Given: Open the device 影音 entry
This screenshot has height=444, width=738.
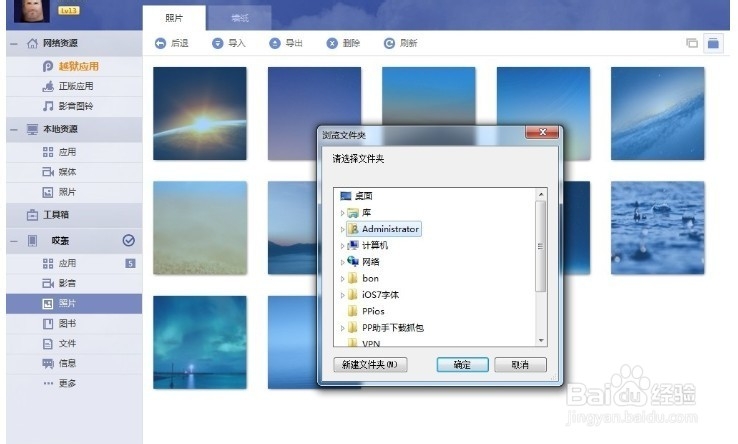Looking at the screenshot, I should [74, 283].
